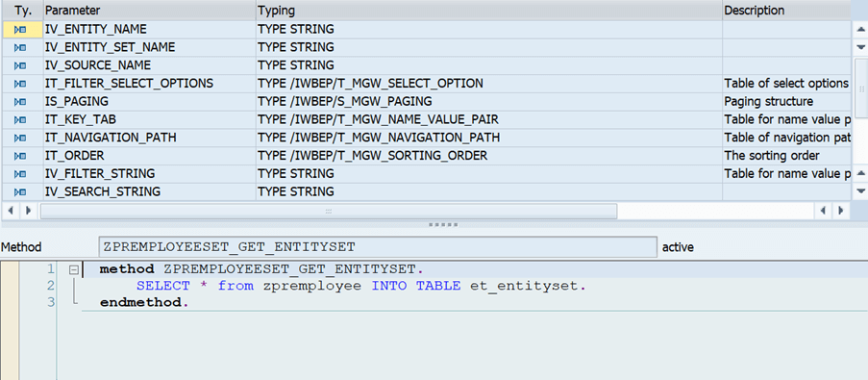Click the horizontal scrollbar thumb under parameters
Image resolution: width=868 pixels, height=380 pixels.
[x=329, y=211]
